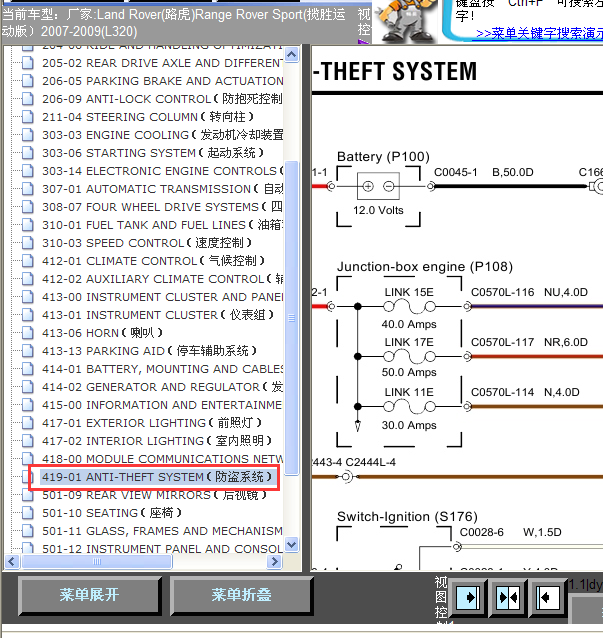The image size is (603, 638).
Task: Click document icon beside 206-05 PARKING BRAKE
Action: [x=28, y=81]
